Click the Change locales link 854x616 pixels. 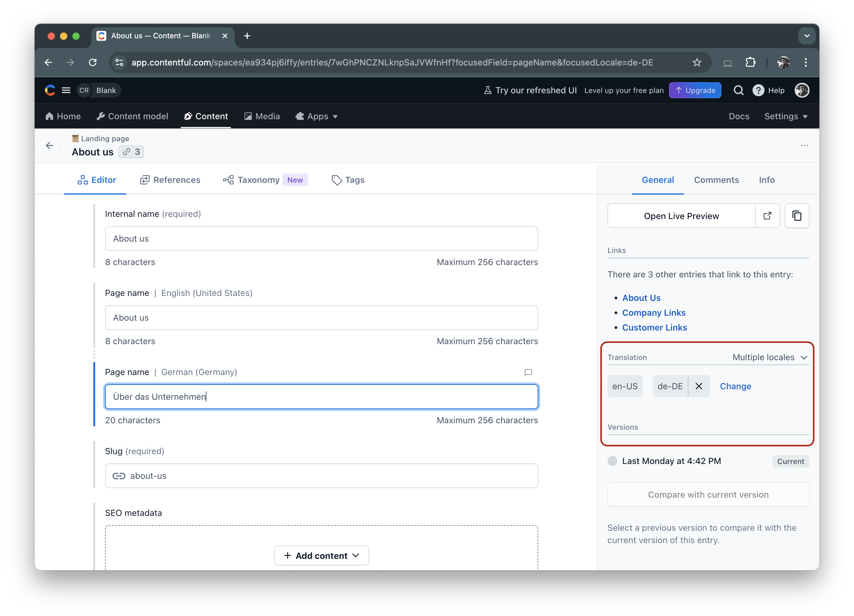coord(735,386)
